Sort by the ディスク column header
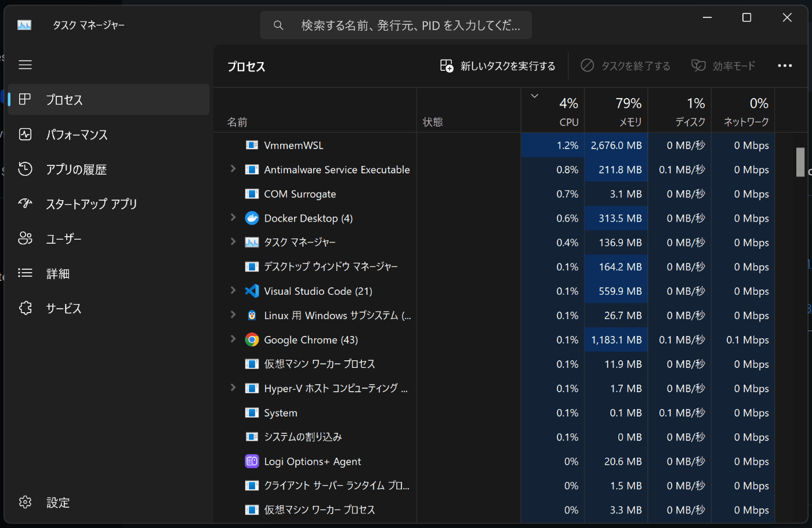 point(680,111)
